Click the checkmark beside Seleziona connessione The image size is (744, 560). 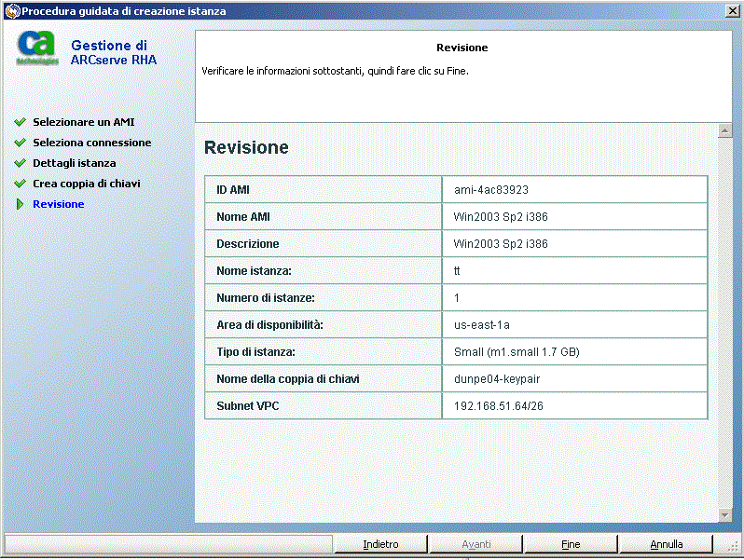coord(20,143)
